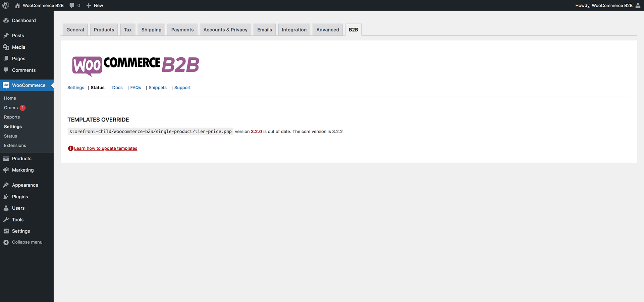Open the comments bubble icon in admin bar
Image resolution: width=644 pixels, height=302 pixels.
pyautogui.click(x=72, y=5)
